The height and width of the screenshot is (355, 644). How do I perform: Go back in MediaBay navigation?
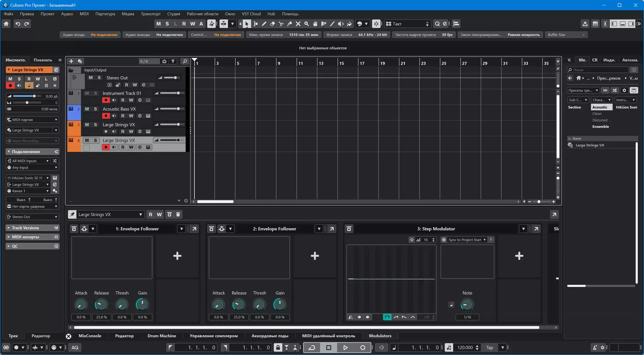(x=570, y=78)
